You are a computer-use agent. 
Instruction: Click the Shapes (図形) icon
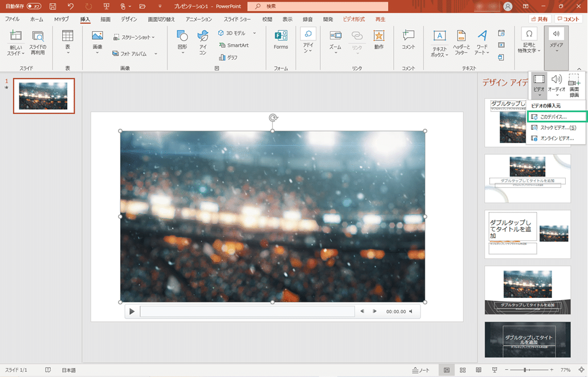pos(182,36)
